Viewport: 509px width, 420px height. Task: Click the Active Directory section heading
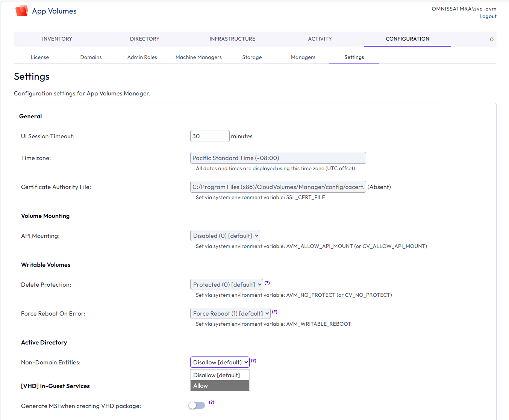click(44, 343)
